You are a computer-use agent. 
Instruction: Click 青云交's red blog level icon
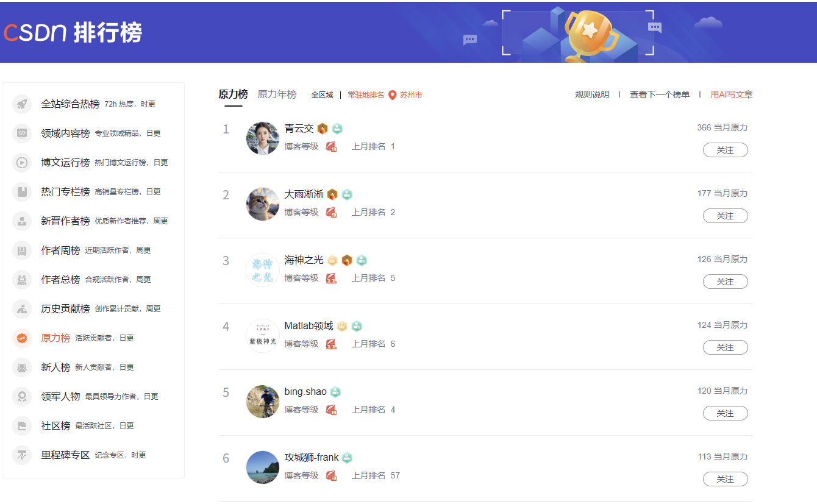(331, 146)
